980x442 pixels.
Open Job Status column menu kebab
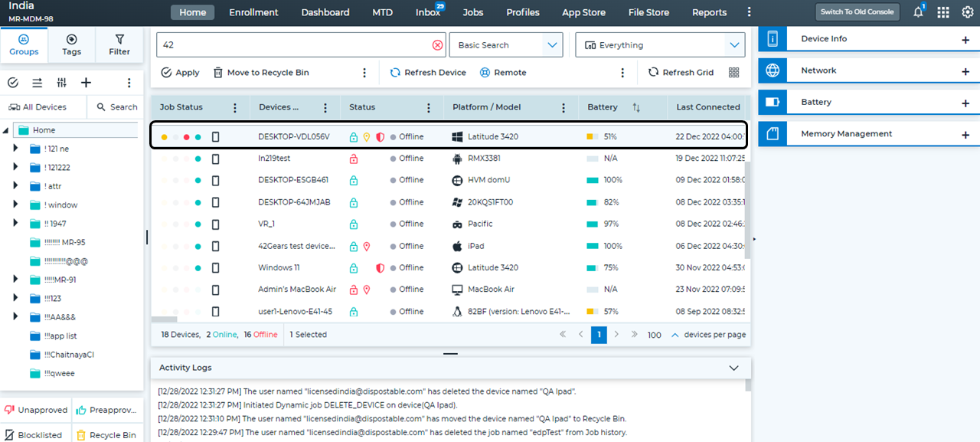[x=235, y=107]
